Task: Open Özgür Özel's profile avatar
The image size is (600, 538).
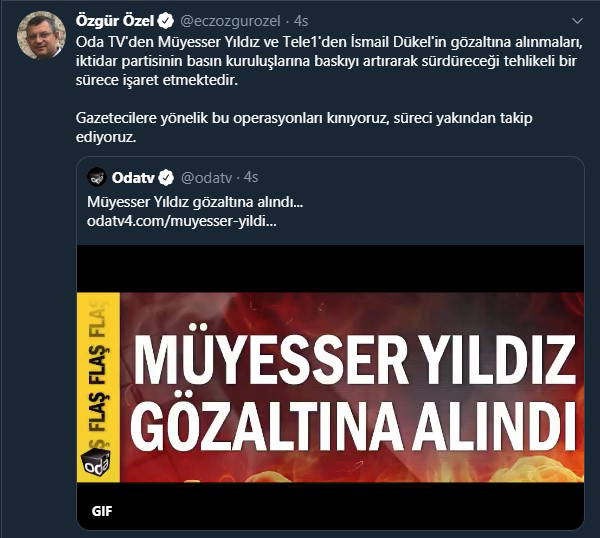Action: pyautogui.click(x=41, y=35)
